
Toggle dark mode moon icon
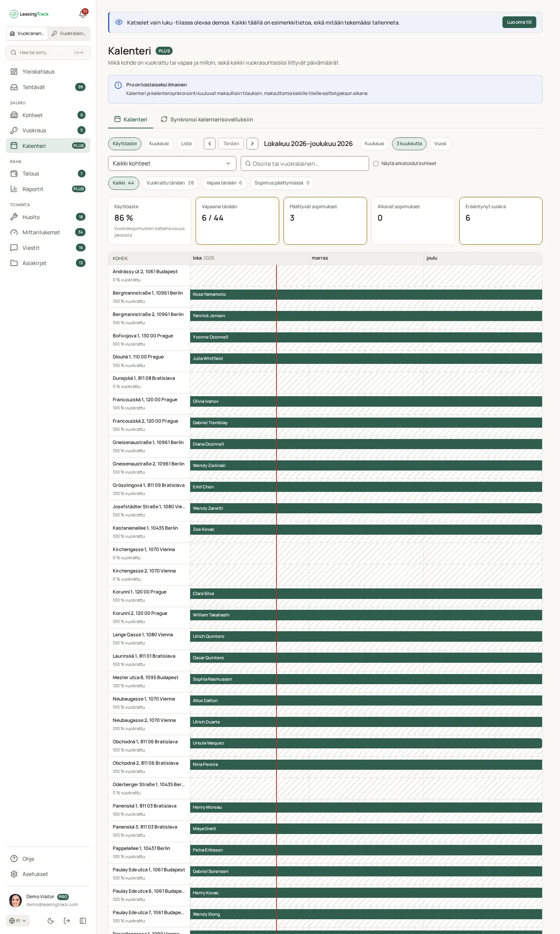(x=51, y=921)
